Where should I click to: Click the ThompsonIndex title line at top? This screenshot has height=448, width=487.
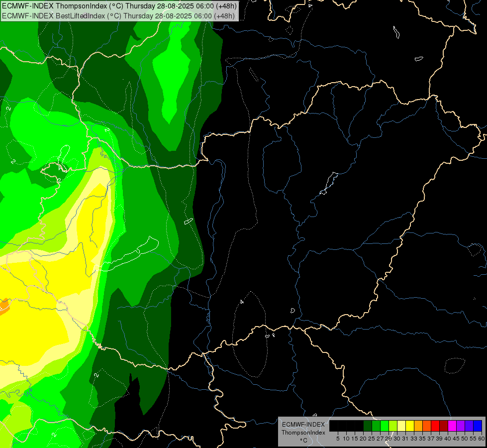pyautogui.click(x=119, y=6)
